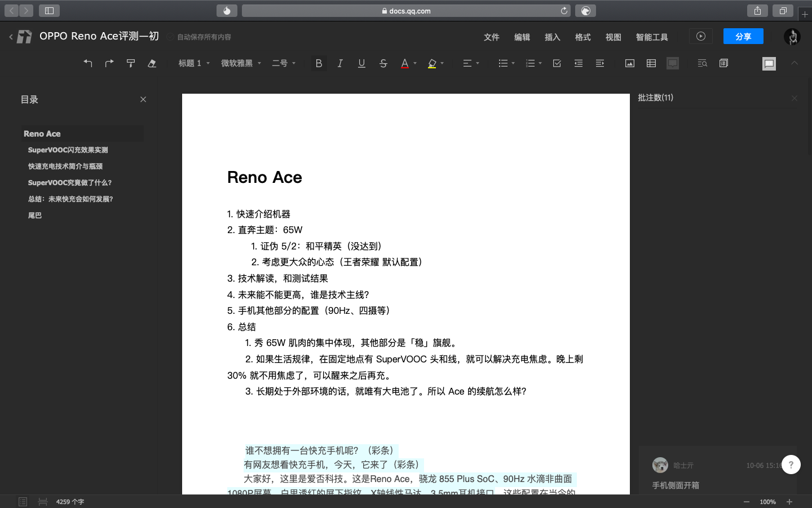Apply the red font color

click(404, 63)
